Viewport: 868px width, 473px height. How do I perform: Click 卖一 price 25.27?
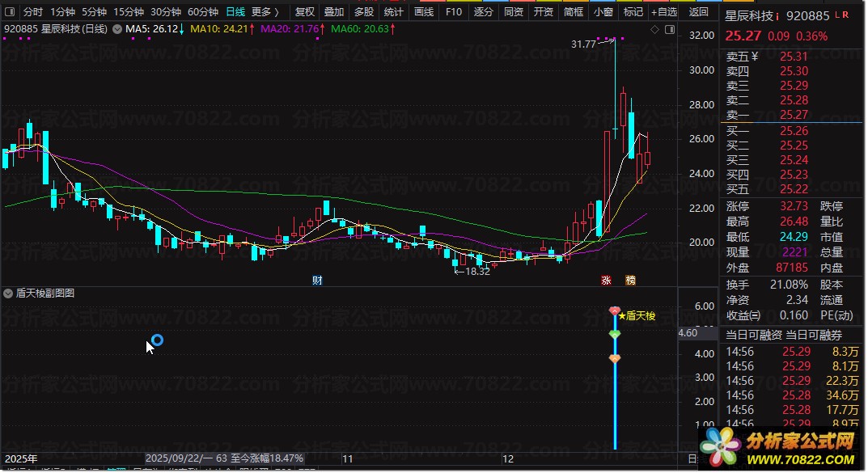tap(794, 115)
